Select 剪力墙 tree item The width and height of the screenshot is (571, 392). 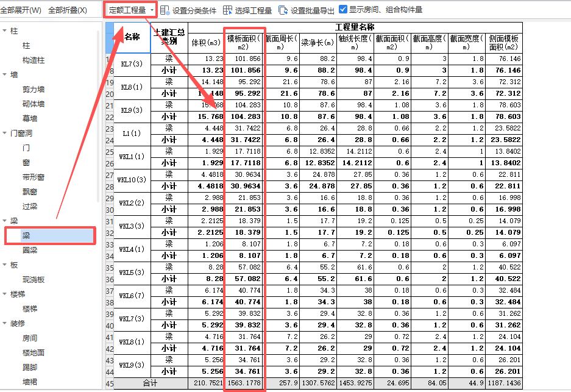coord(34,89)
